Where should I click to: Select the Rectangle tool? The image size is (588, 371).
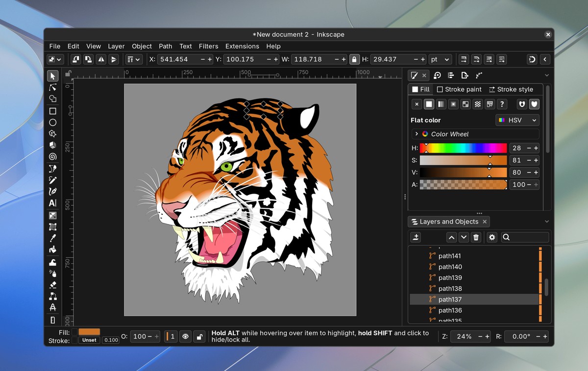(x=52, y=111)
